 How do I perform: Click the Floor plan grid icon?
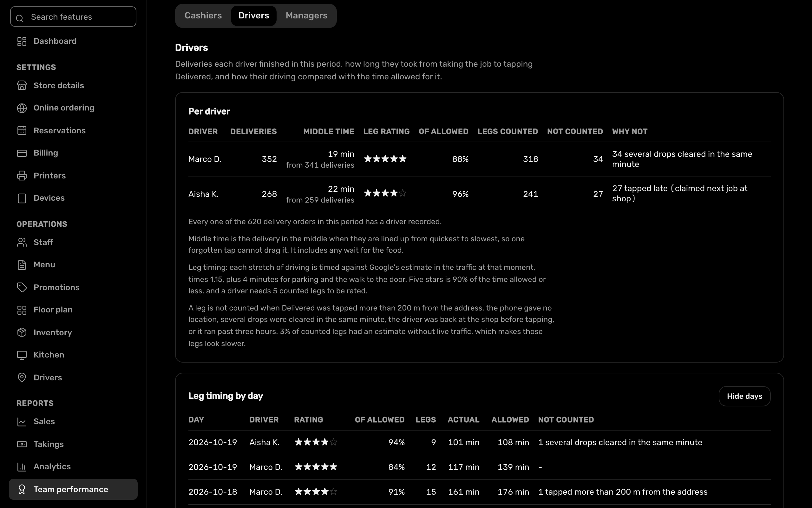coord(22,310)
